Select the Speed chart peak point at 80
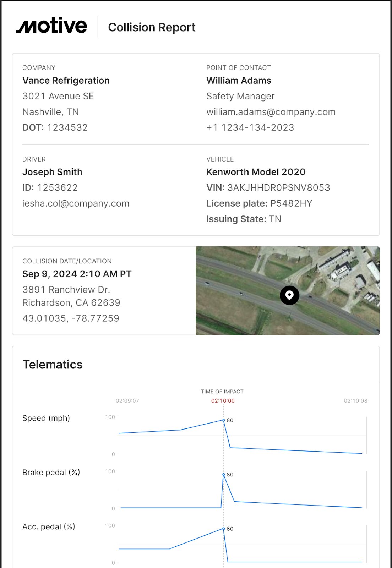The width and height of the screenshot is (392, 568). point(224,420)
